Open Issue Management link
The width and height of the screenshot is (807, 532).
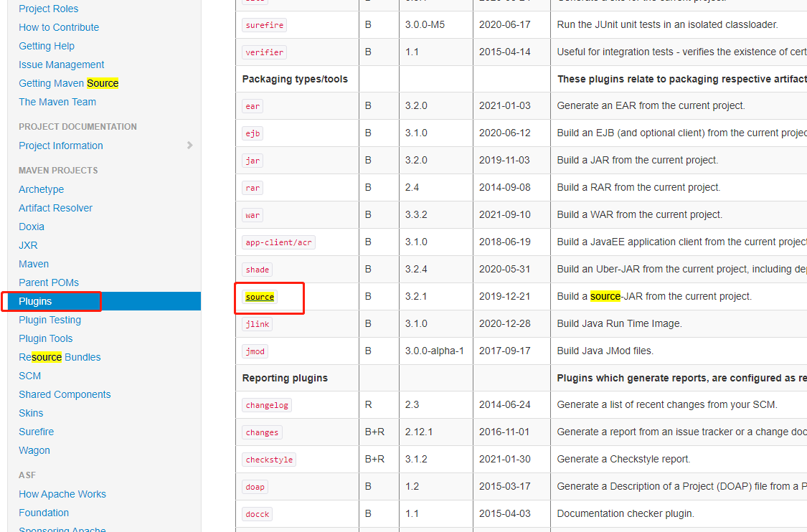(61, 65)
